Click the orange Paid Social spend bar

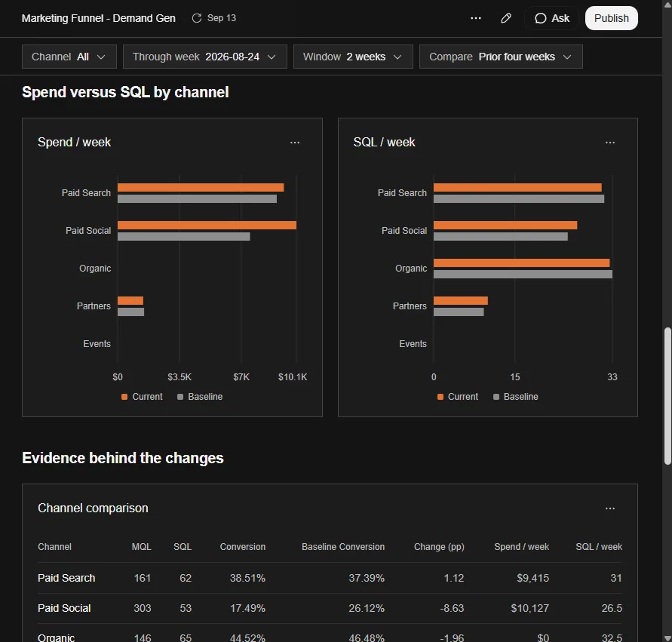207,226
